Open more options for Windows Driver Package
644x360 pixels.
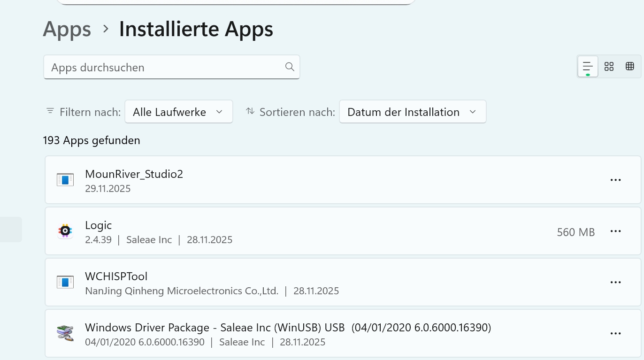tap(615, 334)
